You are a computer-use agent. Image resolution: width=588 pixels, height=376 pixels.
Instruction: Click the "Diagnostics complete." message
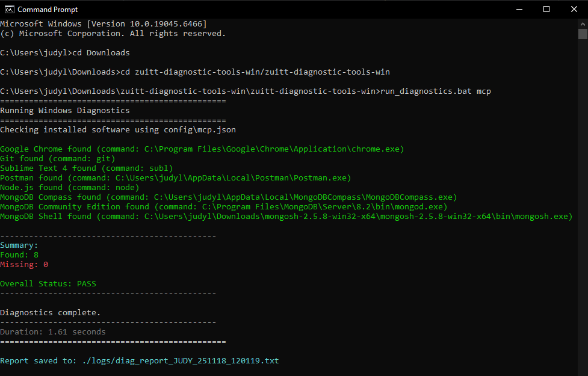[x=51, y=313]
